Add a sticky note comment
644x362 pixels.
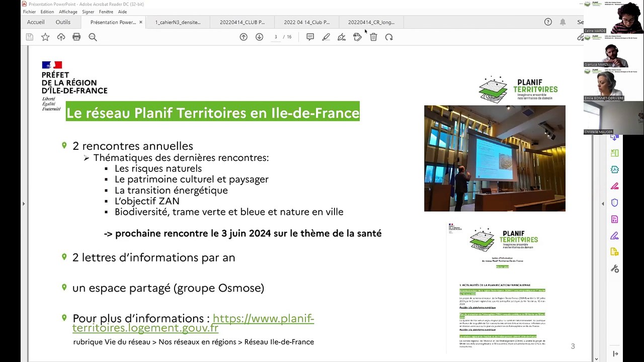point(310,37)
